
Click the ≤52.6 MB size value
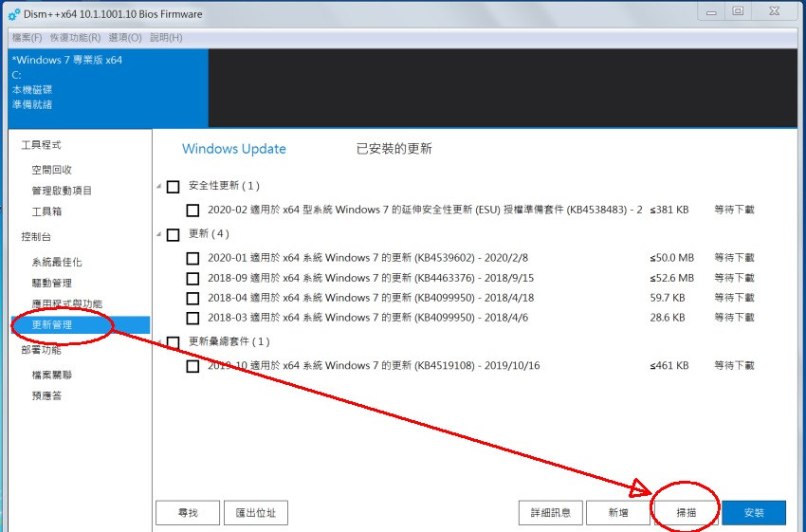point(672,278)
